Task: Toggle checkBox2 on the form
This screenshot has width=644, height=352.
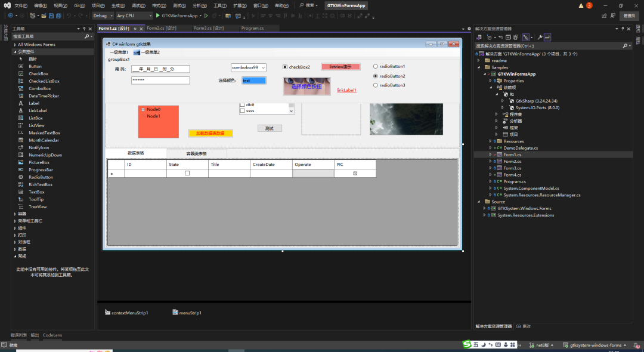Action: pos(285,67)
